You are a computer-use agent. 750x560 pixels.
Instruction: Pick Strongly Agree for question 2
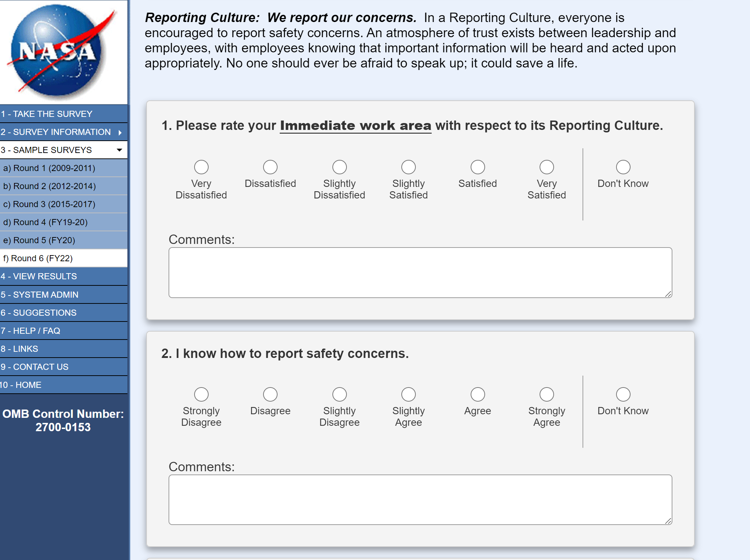(x=546, y=394)
